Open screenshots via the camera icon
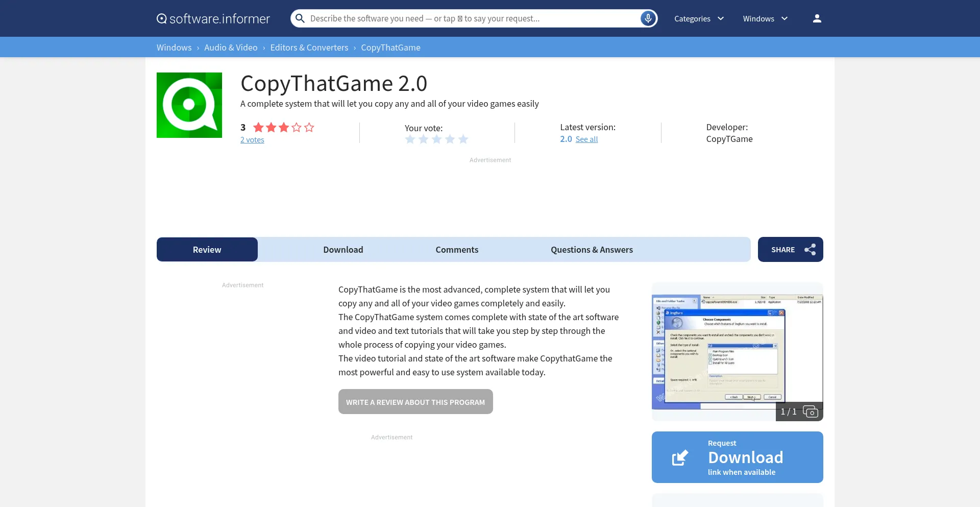This screenshot has width=980, height=507. [x=811, y=412]
